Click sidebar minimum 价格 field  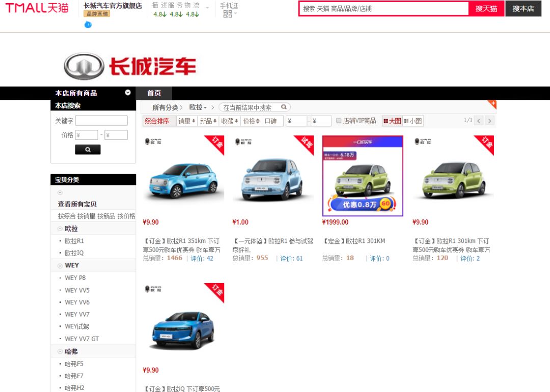(x=86, y=135)
